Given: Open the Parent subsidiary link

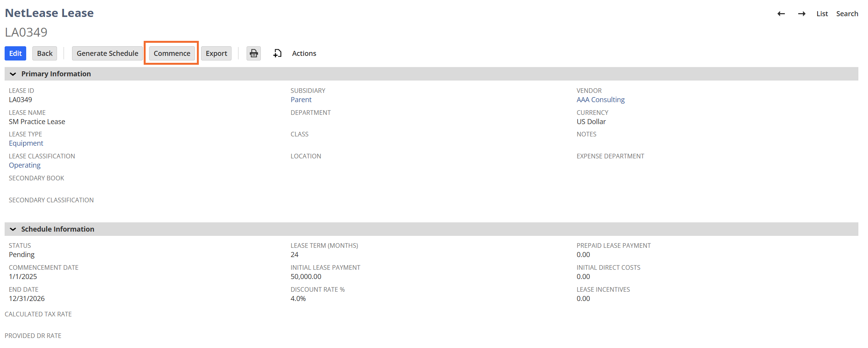Looking at the screenshot, I should 301,100.
